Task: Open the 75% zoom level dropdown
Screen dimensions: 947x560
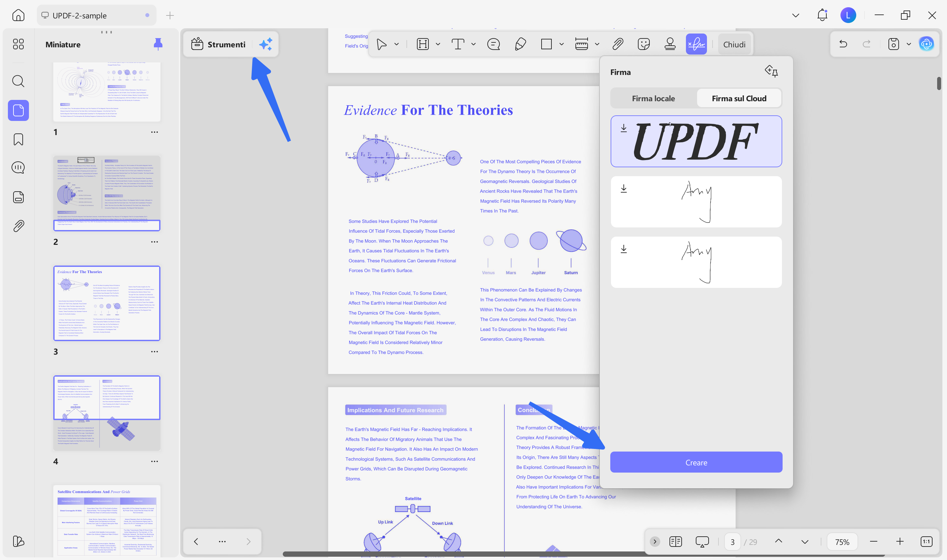Action: 842,542
